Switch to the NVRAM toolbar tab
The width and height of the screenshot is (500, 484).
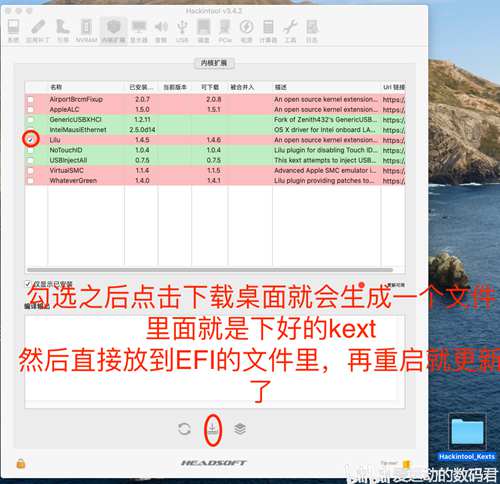tap(86, 31)
